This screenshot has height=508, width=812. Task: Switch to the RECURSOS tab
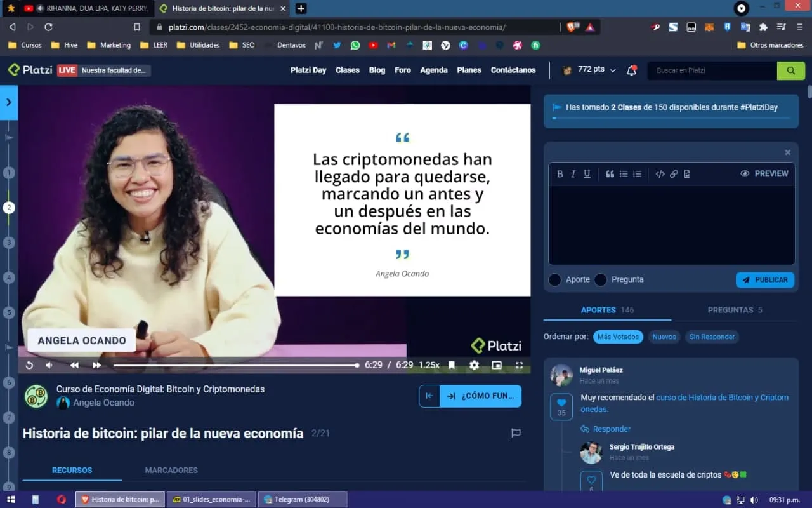72,471
